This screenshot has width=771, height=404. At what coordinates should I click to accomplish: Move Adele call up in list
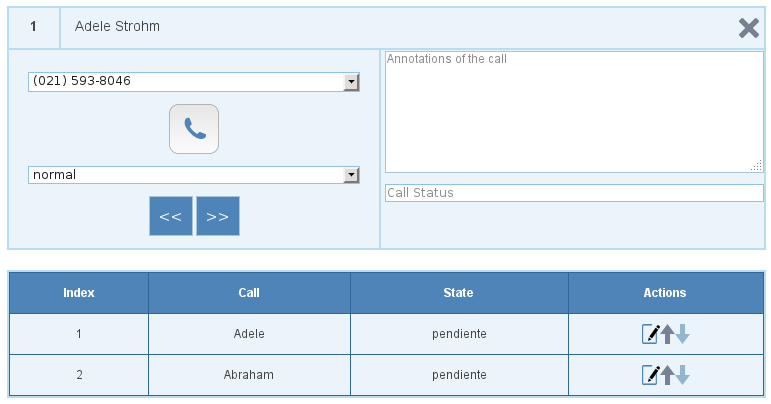[667, 334]
